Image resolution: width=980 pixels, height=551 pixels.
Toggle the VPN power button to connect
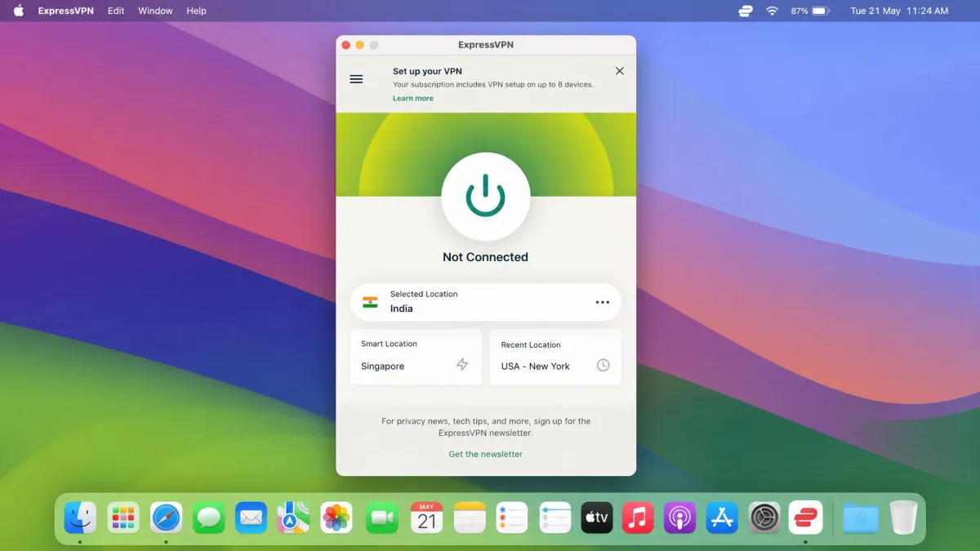point(486,197)
